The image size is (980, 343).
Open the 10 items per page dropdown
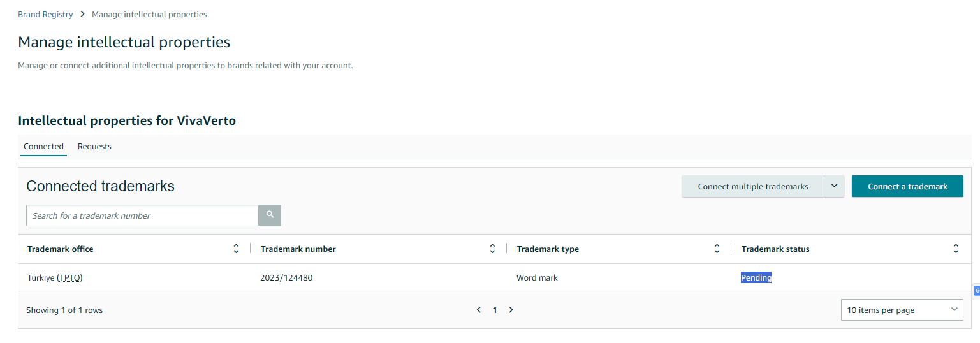(902, 310)
